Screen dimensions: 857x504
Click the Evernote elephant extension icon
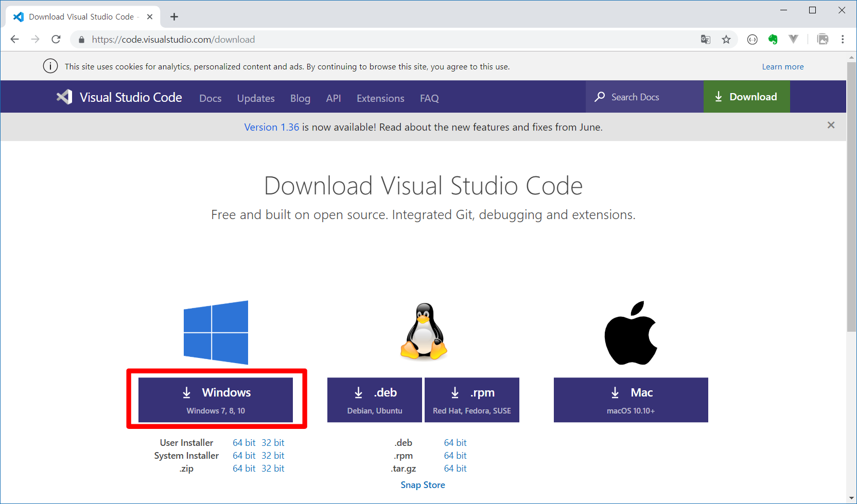click(x=773, y=40)
